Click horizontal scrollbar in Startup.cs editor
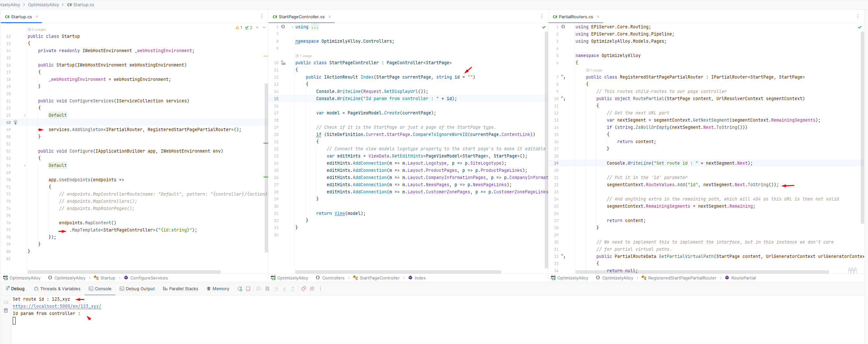Viewport: 868px width, 344px height. 124,272
